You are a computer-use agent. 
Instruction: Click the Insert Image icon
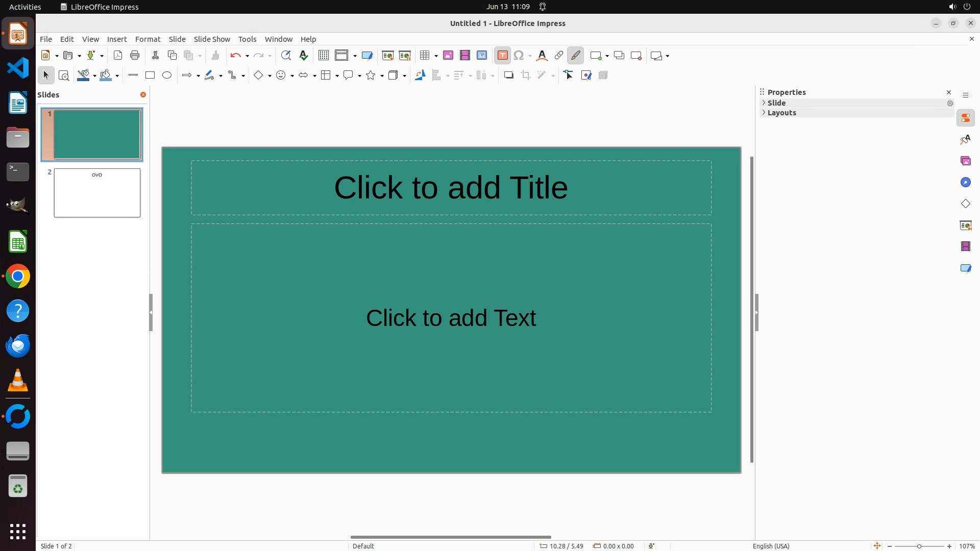pos(448,56)
